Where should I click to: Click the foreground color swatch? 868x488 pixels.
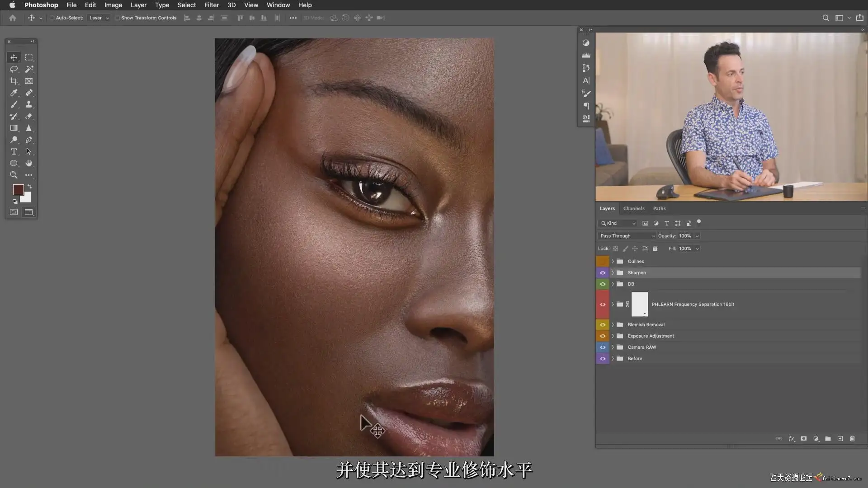18,190
